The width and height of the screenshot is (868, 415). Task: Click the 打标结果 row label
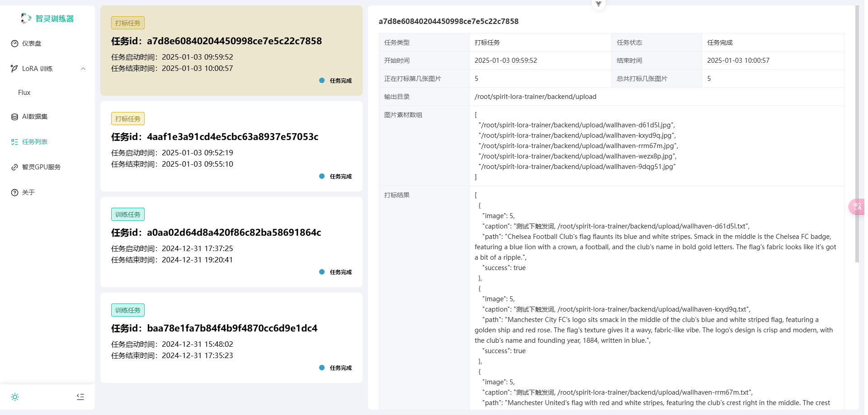[x=397, y=195]
